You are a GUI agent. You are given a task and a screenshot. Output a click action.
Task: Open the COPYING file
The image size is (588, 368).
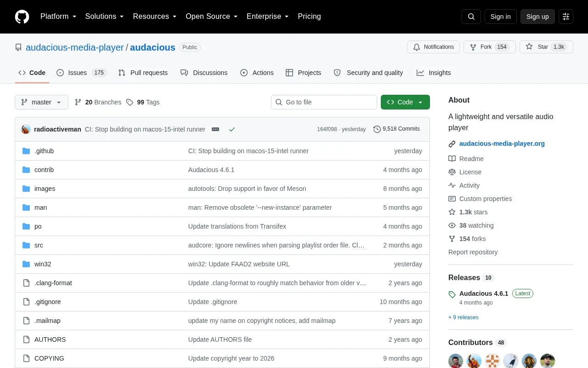coord(49,358)
